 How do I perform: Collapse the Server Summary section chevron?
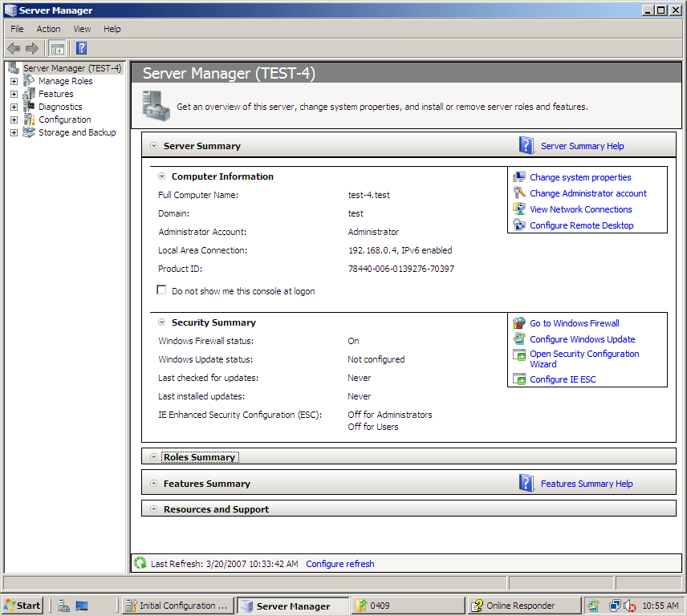pyautogui.click(x=154, y=146)
